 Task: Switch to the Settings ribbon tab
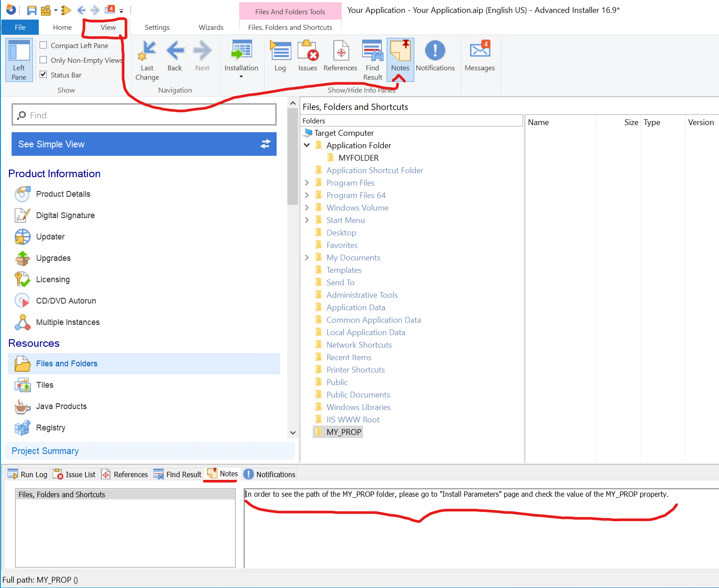coord(157,28)
